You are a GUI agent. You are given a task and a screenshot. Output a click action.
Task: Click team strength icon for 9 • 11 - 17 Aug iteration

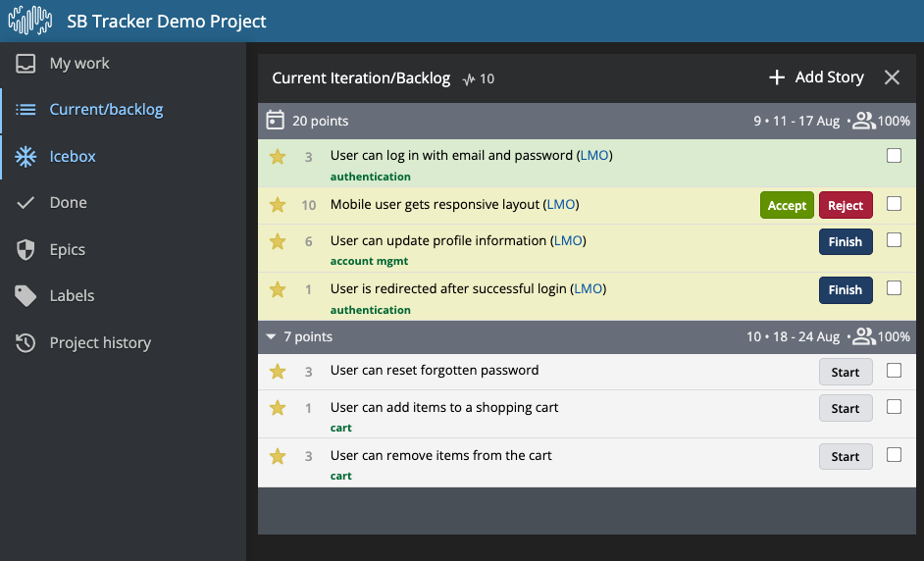tap(864, 121)
